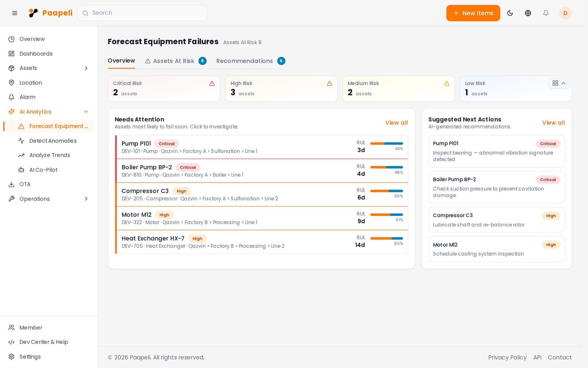This screenshot has width=588, height=368.
Task: Go to Dashboards in sidebar
Action: 49,54
